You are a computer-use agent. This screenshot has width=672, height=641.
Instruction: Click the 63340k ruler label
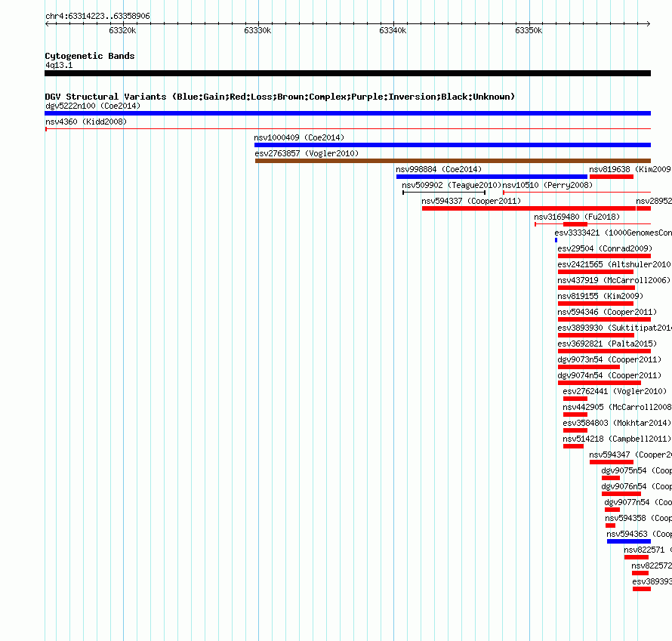(x=393, y=30)
